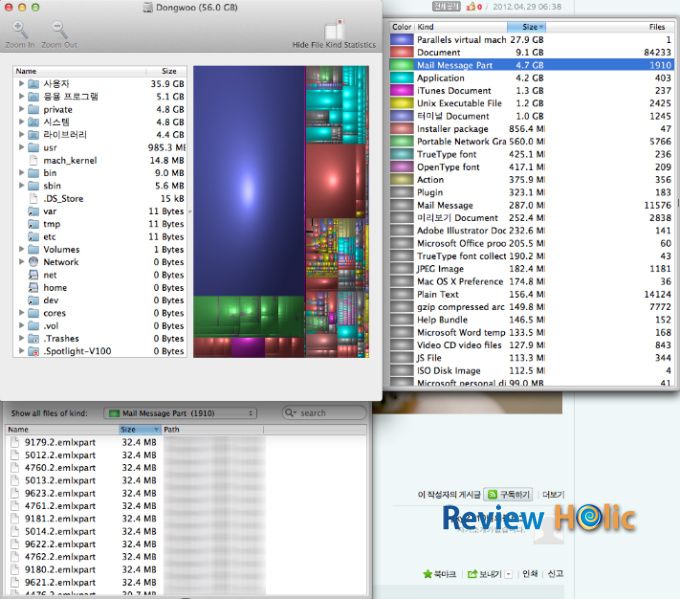The width and height of the screenshot is (680, 599).
Task: Sort file list by Name header
Action: pos(62,429)
